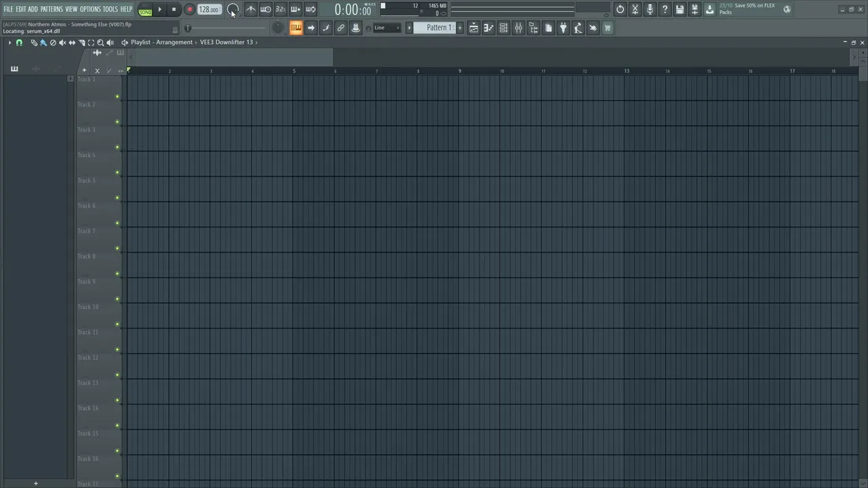Click the main volume slider
The height and width of the screenshot is (488, 868).
pyautogui.click(x=225, y=28)
